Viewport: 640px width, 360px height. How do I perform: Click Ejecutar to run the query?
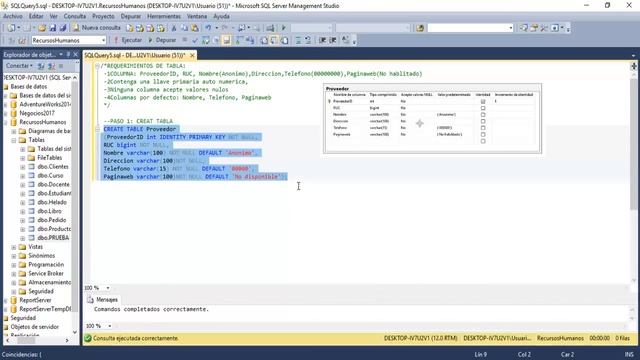tap(127, 40)
